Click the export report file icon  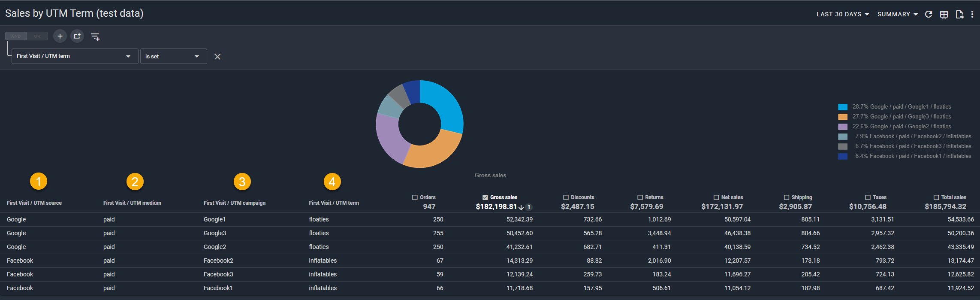[959, 15]
